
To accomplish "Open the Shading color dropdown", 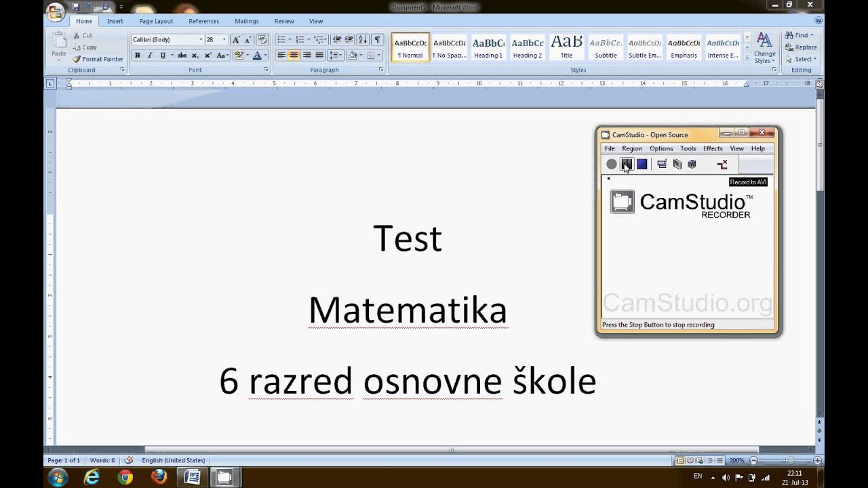I will point(361,56).
